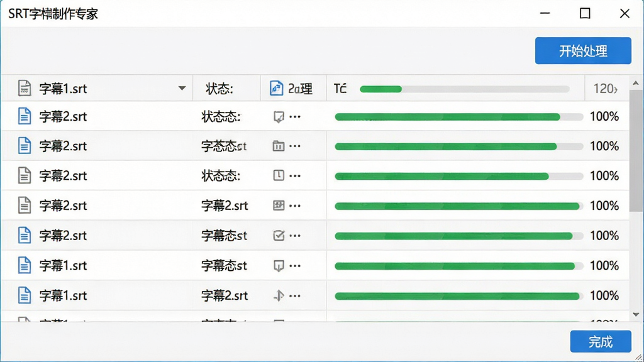Click the 2a理 header label
Screen dimensions: 644x362
(300, 89)
